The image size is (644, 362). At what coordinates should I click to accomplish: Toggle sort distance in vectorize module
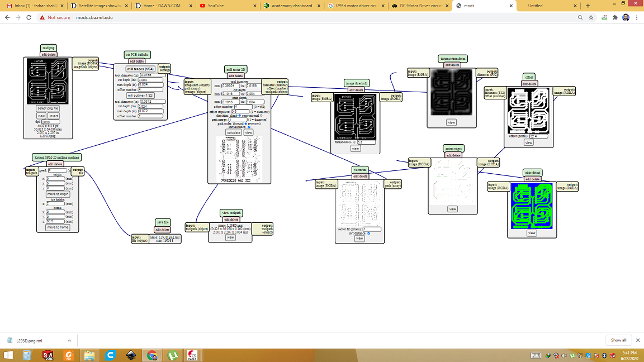[x=368, y=233]
